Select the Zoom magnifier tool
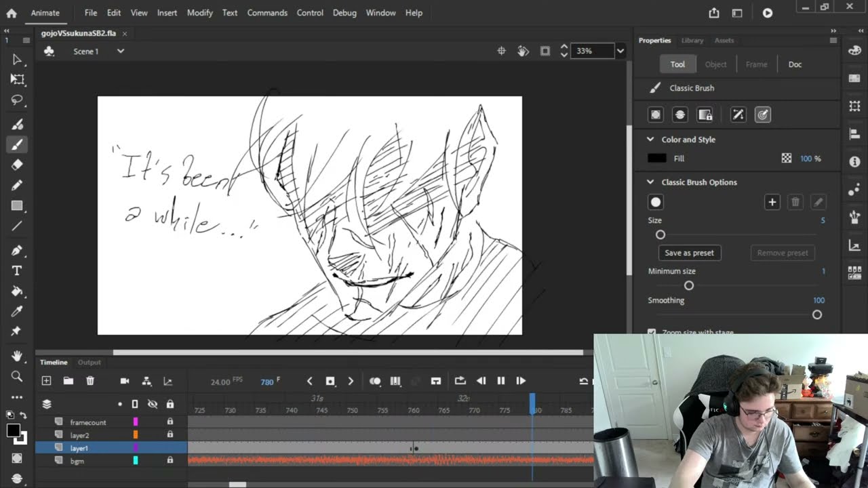 click(18, 376)
